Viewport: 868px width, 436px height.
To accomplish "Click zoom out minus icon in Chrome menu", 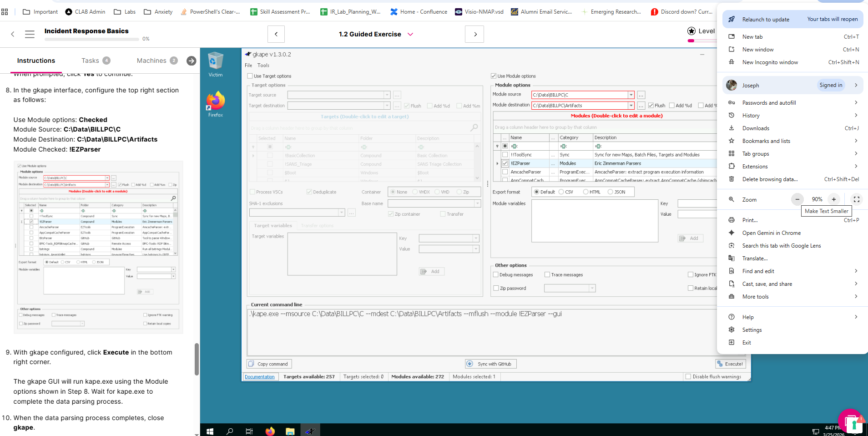I will pos(797,199).
